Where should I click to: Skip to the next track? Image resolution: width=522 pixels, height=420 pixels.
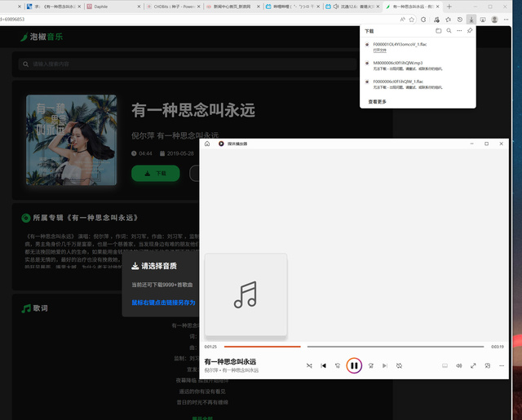384,366
